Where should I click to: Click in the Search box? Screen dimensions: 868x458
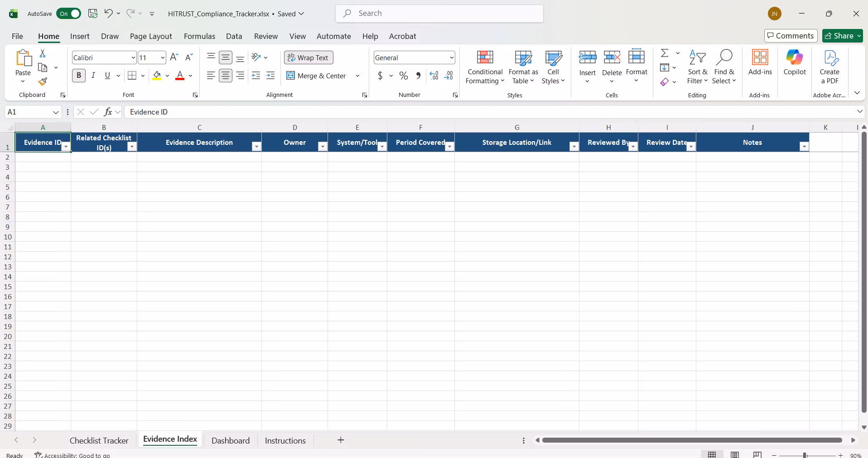click(439, 14)
